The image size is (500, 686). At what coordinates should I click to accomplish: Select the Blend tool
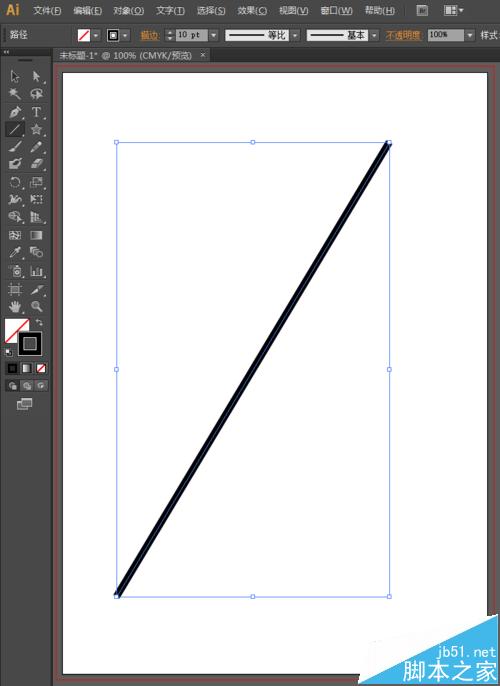(36, 252)
